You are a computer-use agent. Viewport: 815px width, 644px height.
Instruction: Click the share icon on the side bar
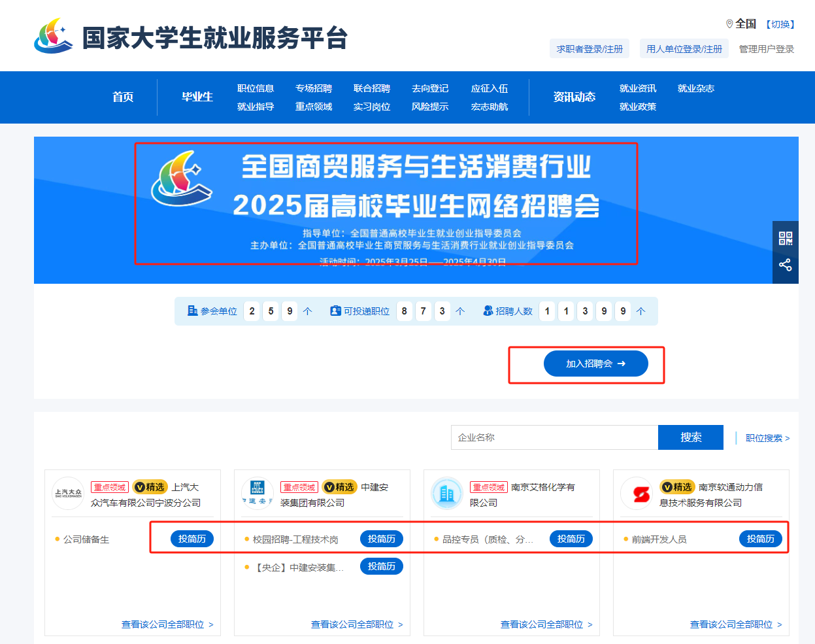[786, 265]
